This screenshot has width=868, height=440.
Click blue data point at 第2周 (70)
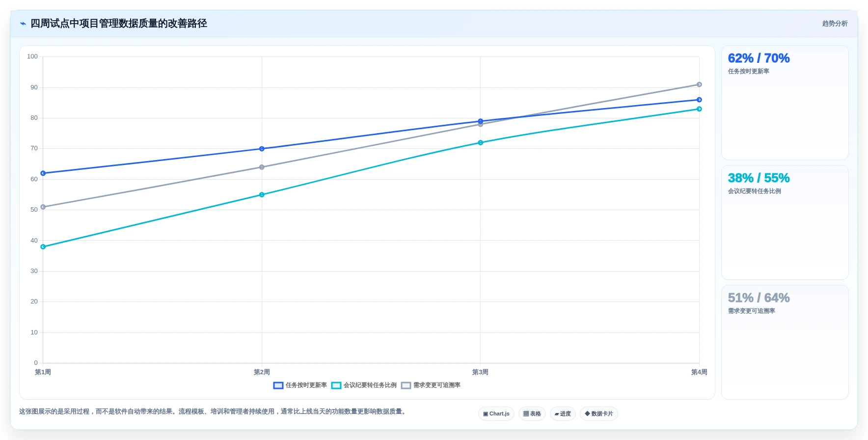[x=262, y=149]
